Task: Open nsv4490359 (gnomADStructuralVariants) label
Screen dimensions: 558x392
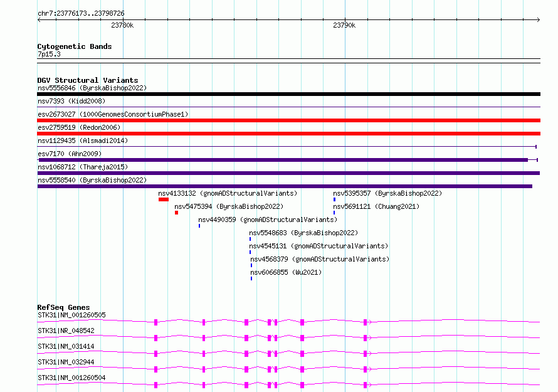Action: click(268, 220)
